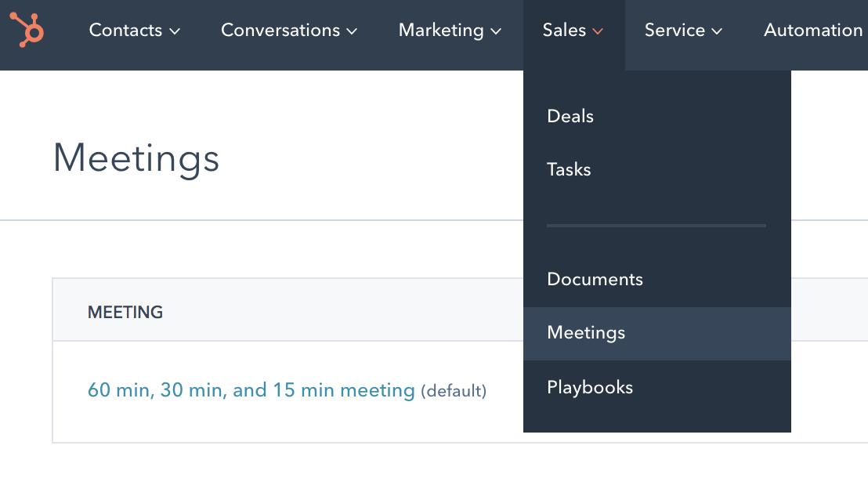Open the Marketing dropdown chevron
Image resolution: width=868 pixels, height=478 pixels.
tap(496, 31)
